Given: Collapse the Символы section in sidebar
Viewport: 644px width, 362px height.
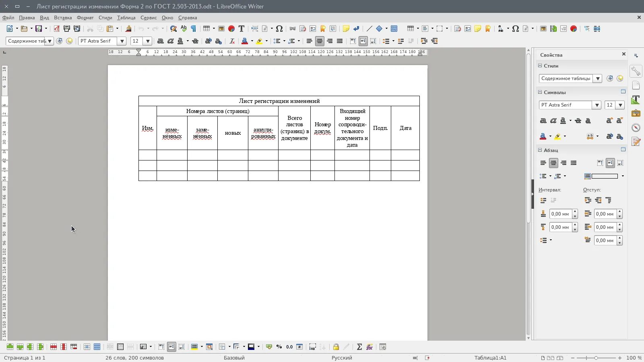Looking at the screenshot, I should click(540, 92).
